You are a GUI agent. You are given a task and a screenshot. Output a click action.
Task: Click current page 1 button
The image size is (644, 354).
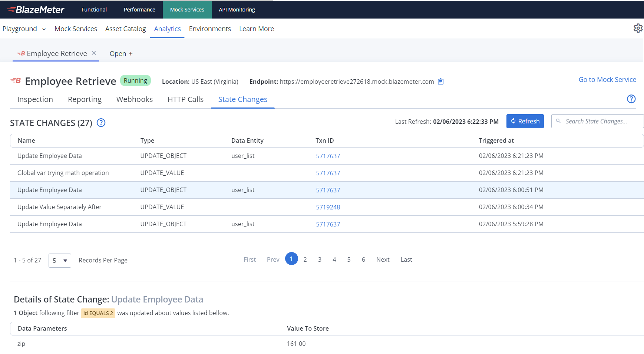pos(291,259)
